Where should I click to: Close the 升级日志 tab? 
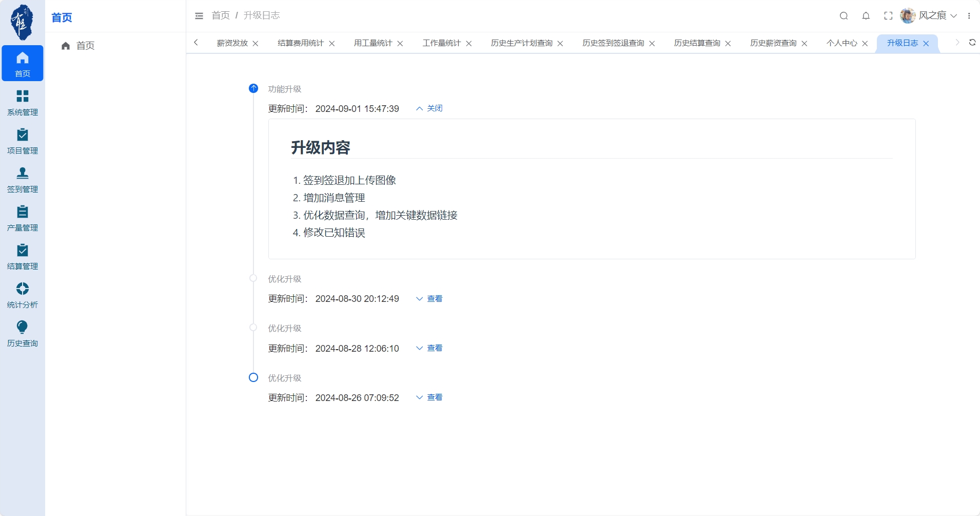click(926, 44)
